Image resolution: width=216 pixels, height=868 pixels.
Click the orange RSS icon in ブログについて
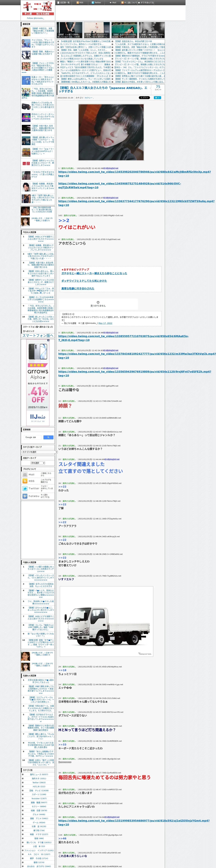pyautogui.click(x=25, y=481)
